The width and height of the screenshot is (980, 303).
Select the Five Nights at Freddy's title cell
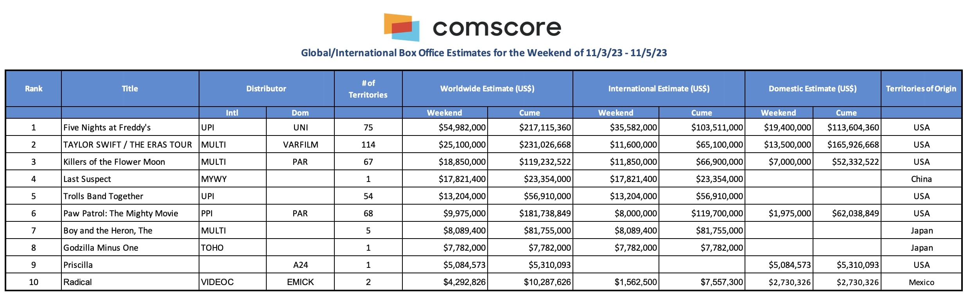tap(130, 127)
